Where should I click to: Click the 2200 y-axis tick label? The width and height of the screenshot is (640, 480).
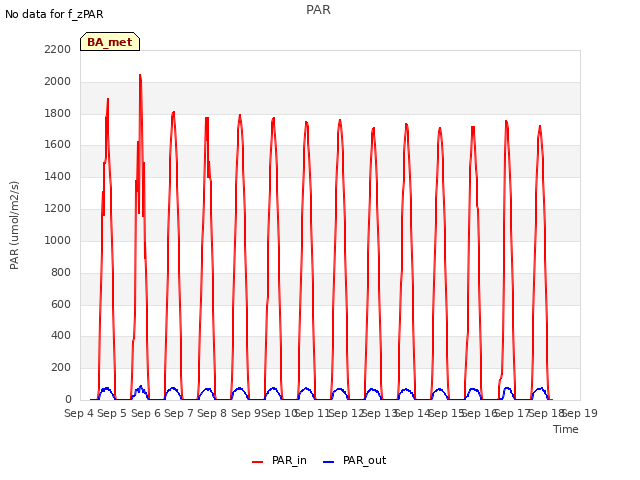tap(58, 49)
